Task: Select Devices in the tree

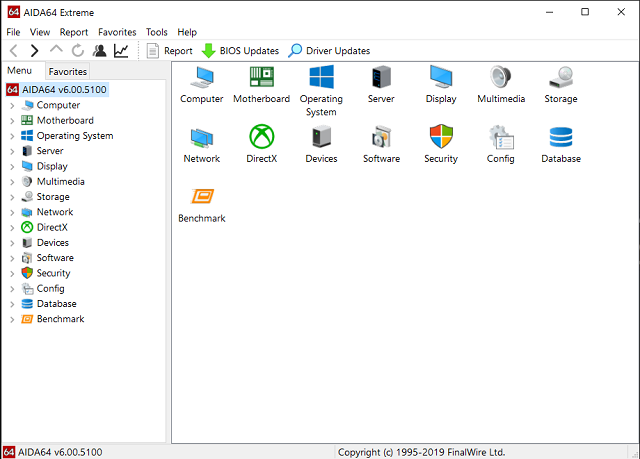Action: [x=53, y=243]
